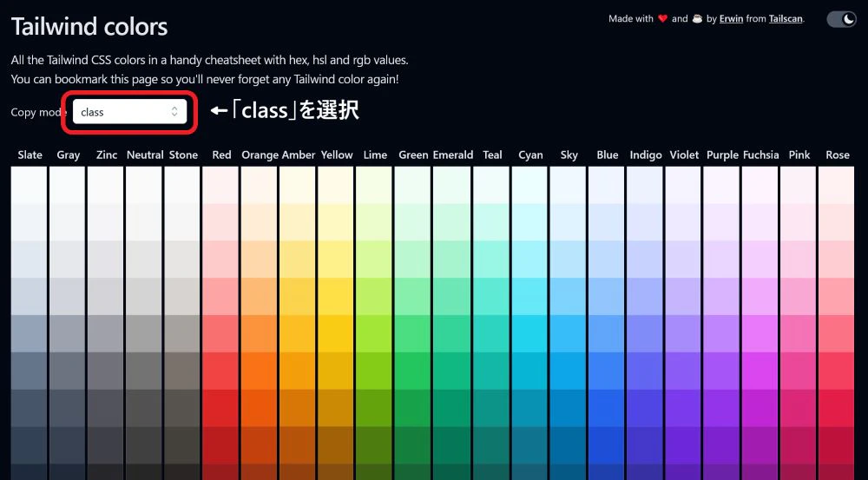Click the Stone column heading
The image size is (868, 480).
183,155
